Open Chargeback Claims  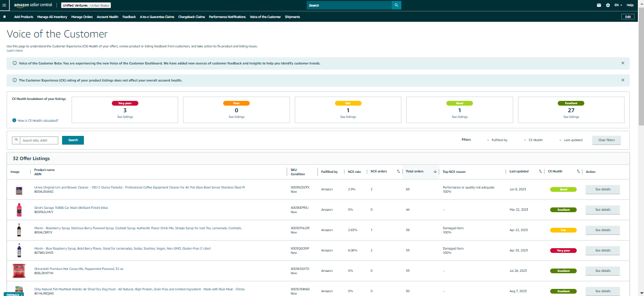pos(191,17)
